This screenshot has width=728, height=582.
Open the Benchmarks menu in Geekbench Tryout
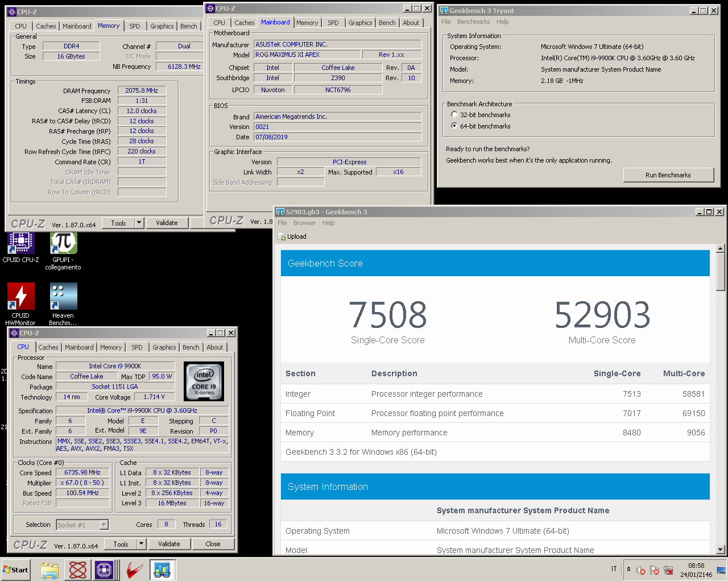(x=473, y=22)
